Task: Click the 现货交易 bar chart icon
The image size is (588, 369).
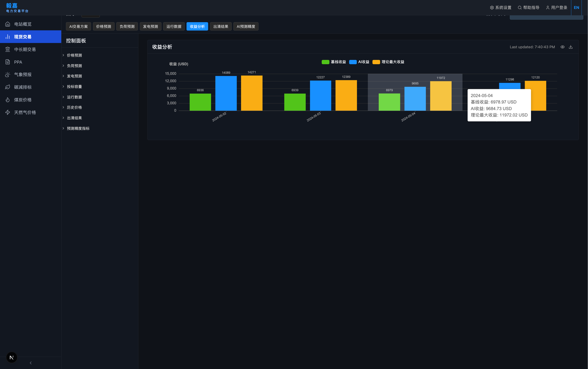Action: pos(8,37)
